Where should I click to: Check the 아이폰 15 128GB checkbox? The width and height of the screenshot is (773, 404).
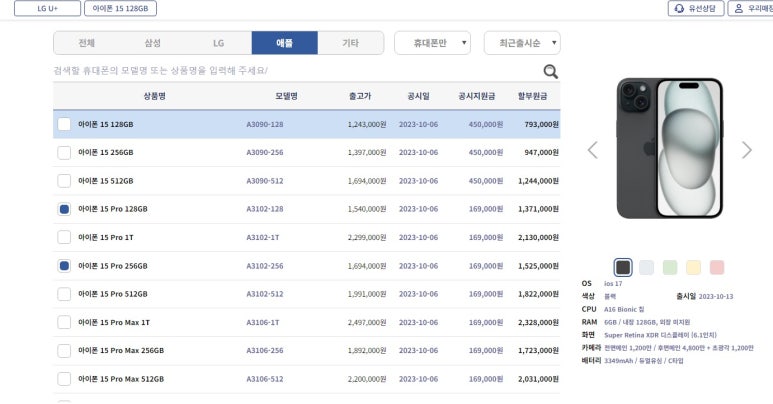point(64,124)
